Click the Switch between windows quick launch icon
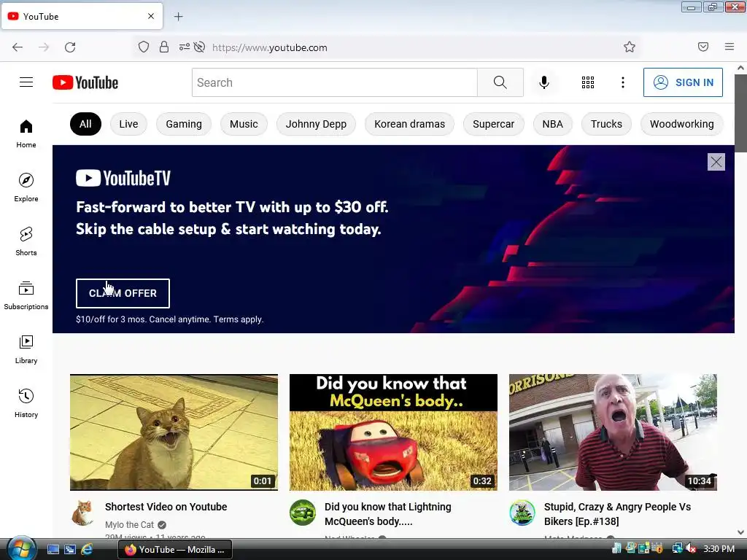The height and width of the screenshot is (560, 747). pos(69,549)
